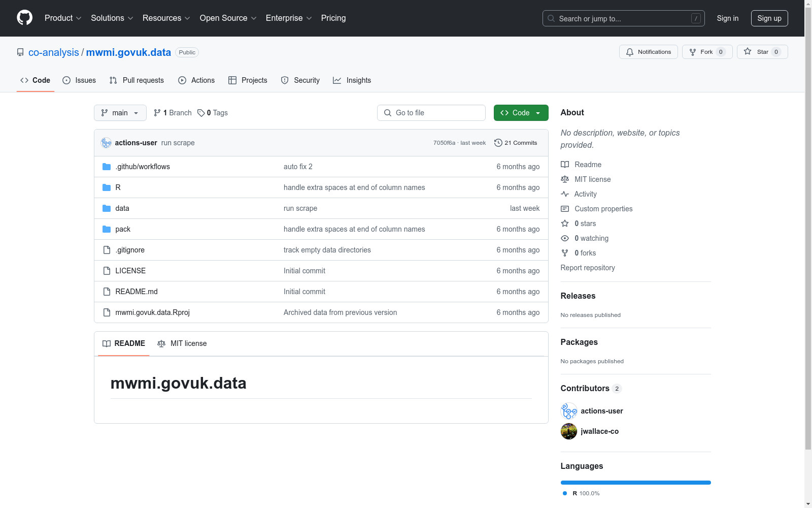Viewport: 812px width, 508px height.
Task: Click the actions-user avatar in commit header
Action: pyautogui.click(x=106, y=143)
